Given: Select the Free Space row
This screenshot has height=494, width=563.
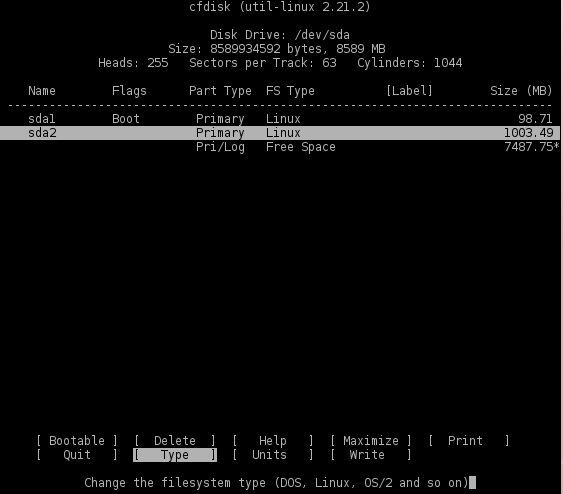Looking at the screenshot, I should point(280,147).
